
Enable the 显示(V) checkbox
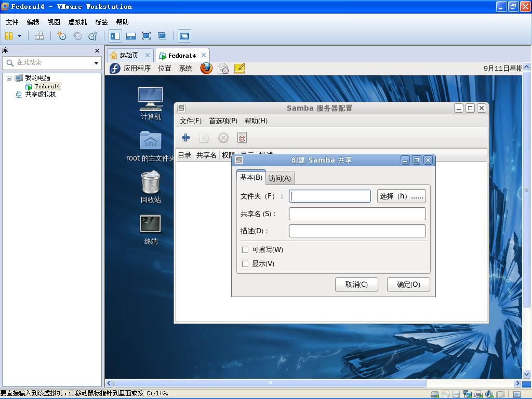[x=245, y=264]
